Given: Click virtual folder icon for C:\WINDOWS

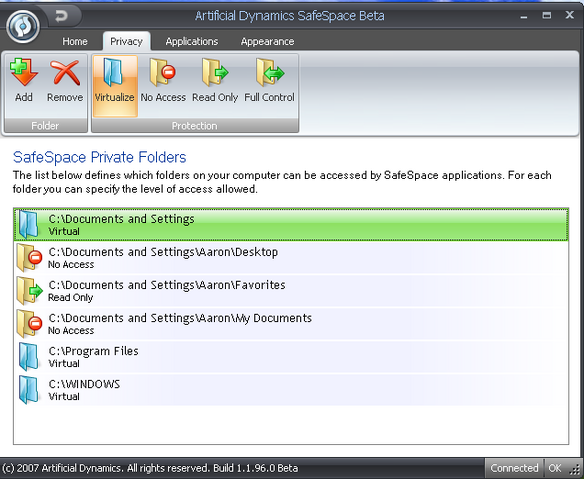Looking at the screenshot, I should tap(28, 390).
